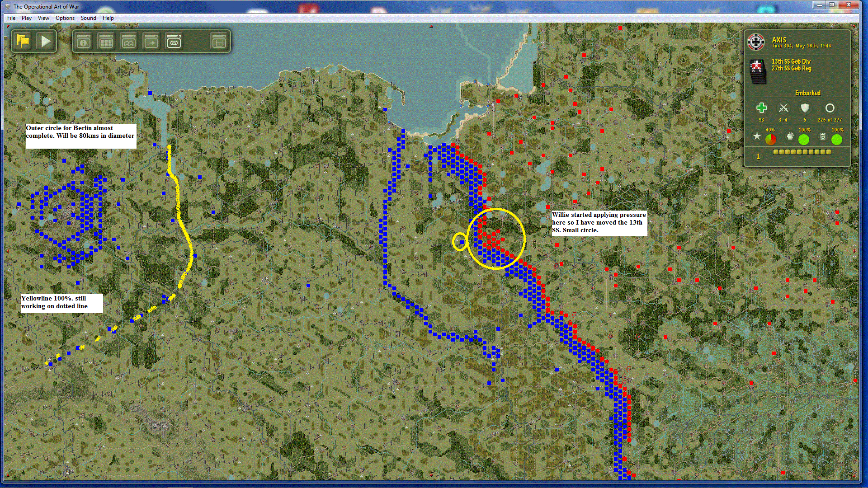Click the circle movement allowance icon

830,108
